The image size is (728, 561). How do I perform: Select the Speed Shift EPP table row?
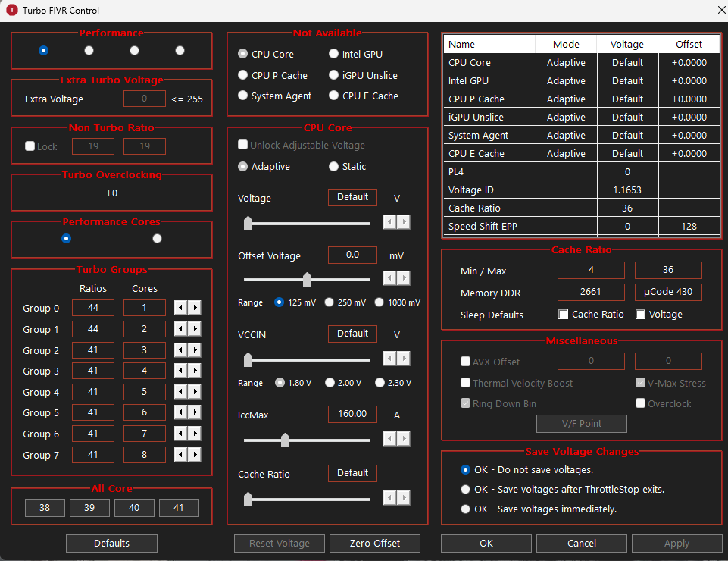click(582, 227)
